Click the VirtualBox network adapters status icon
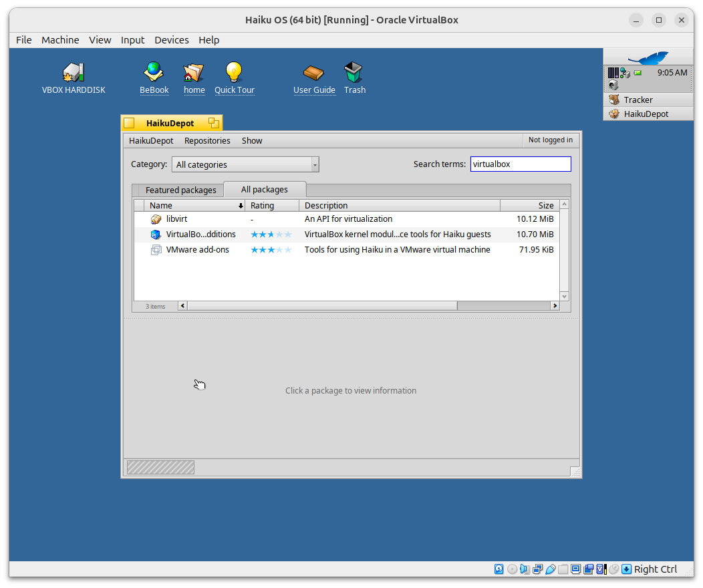This screenshot has height=588, width=703. (x=537, y=569)
